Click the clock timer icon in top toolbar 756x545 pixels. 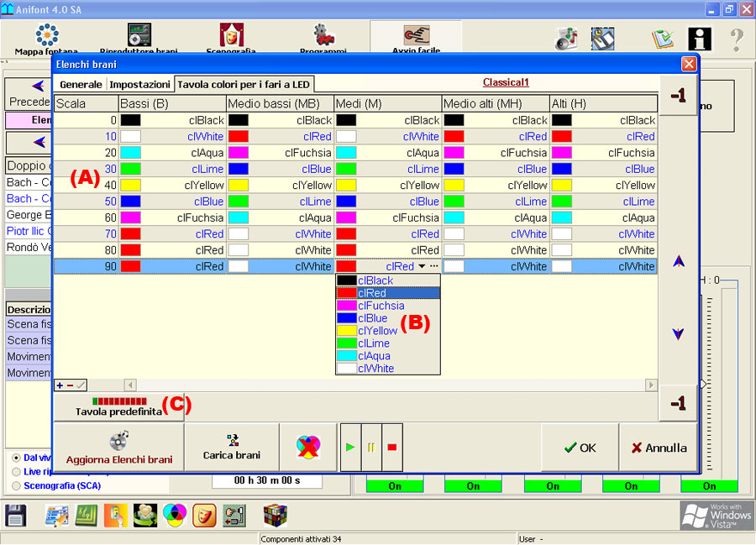pos(602,39)
